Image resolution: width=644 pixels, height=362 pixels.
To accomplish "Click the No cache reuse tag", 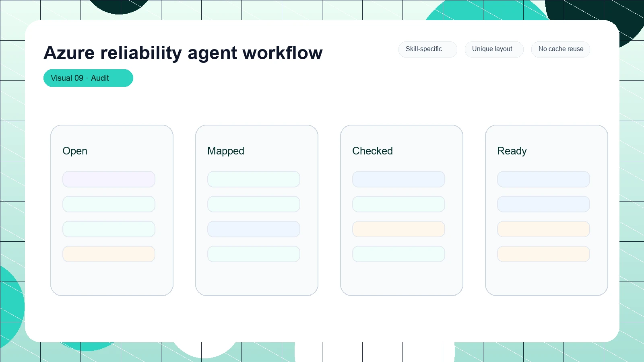I will click(561, 49).
